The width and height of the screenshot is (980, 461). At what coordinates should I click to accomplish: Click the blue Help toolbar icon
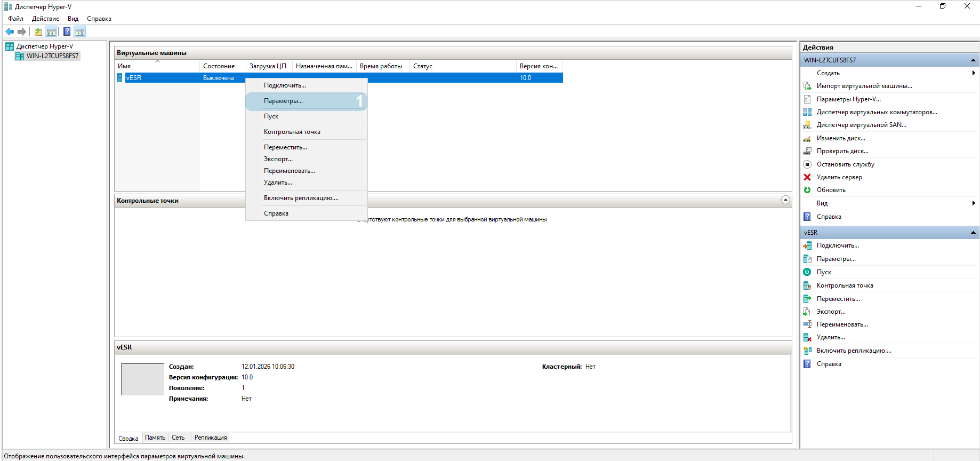(x=67, y=32)
